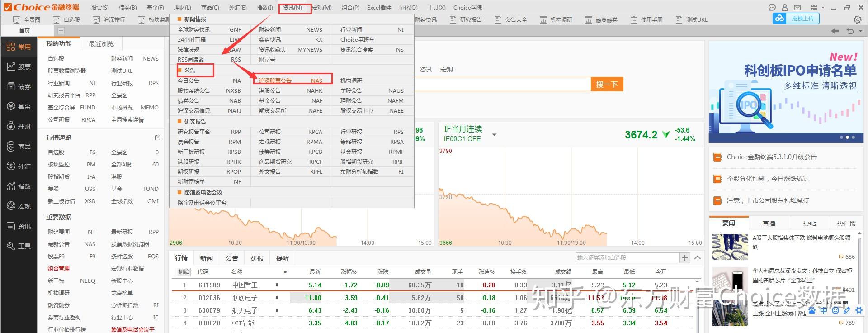Open 个股分化加剧，今日涨跌统计 link
868x333 pixels.
pos(768,179)
